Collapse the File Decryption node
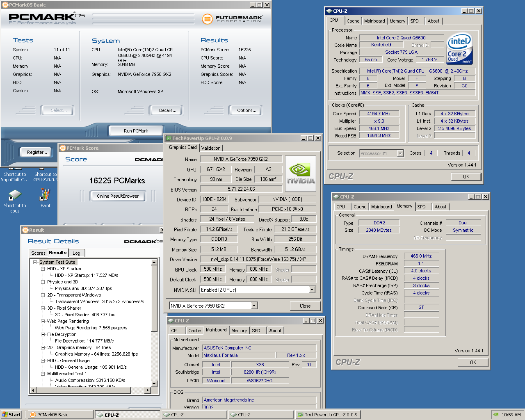525x420 pixels. (43, 334)
